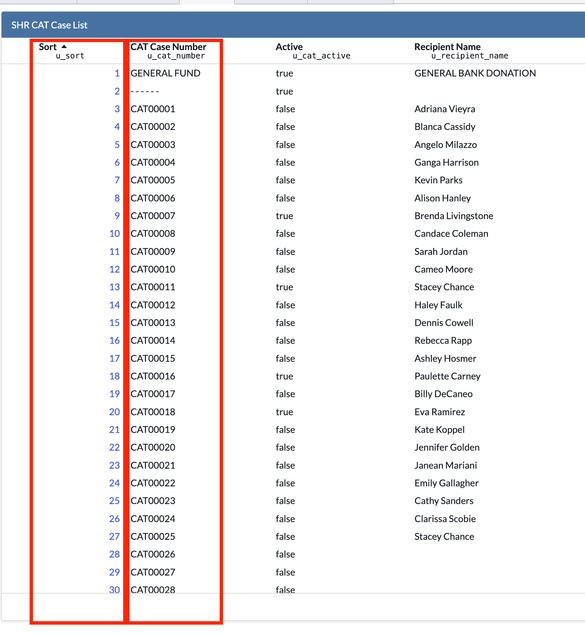The height and width of the screenshot is (634, 585).
Task: Open sort link 20 for CAT00018
Action: [x=114, y=412]
